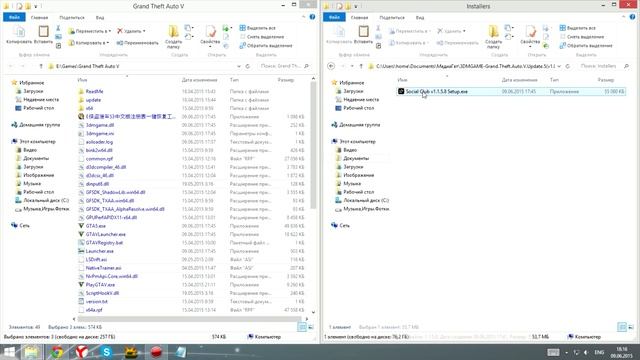Screen dimensions: 640x360
Task: Open address bar history dropdown in Installers window
Action: (x=559, y=66)
